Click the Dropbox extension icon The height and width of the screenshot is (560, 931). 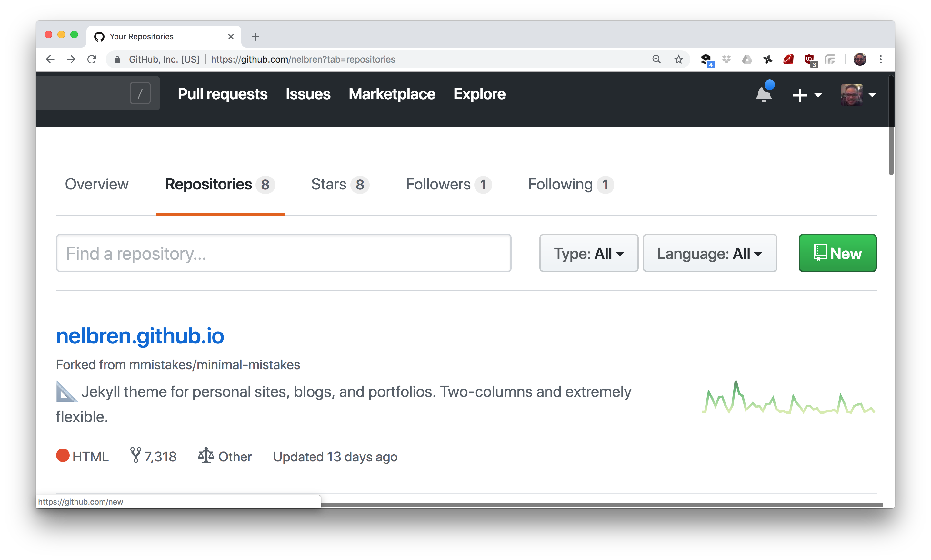tap(726, 59)
